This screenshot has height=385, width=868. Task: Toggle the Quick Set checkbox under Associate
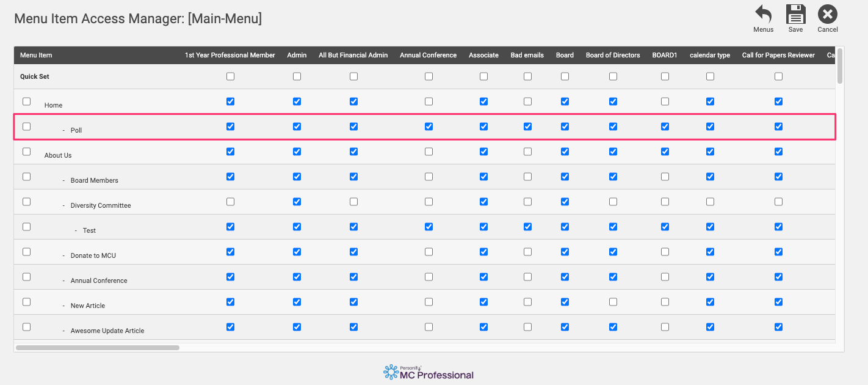(x=483, y=76)
